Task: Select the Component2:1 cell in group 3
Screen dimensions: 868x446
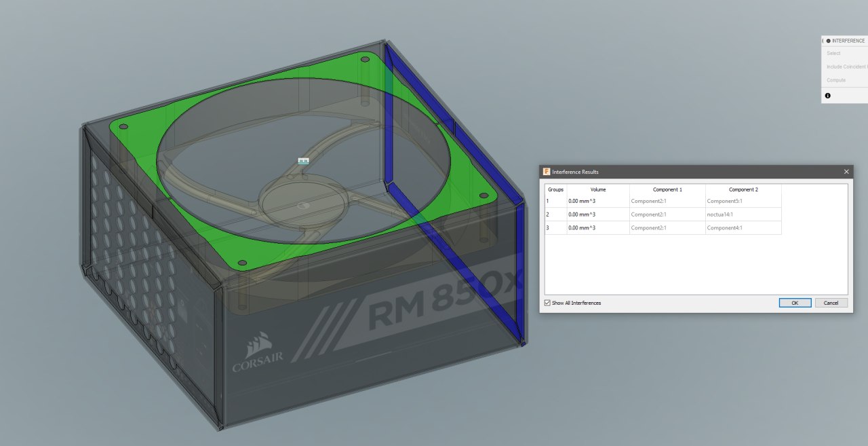Action: (667, 227)
